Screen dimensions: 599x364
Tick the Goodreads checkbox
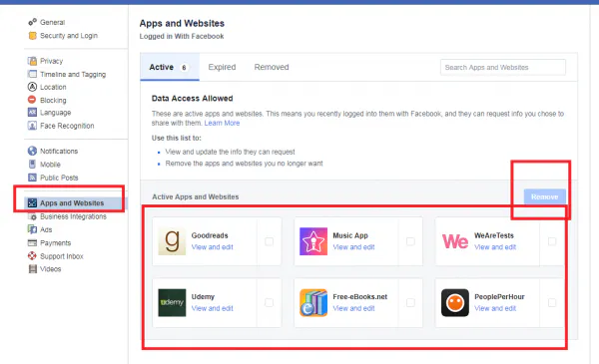(270, 241)
